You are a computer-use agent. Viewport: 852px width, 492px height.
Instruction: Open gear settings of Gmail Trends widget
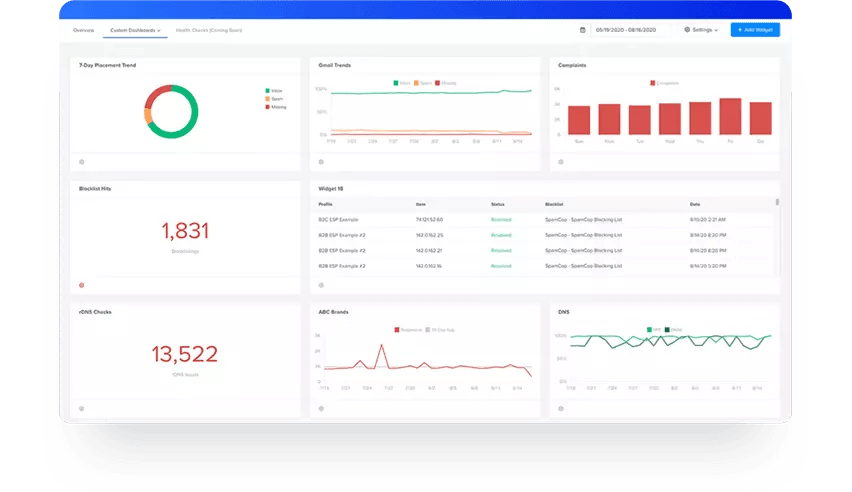click(321, 162)
